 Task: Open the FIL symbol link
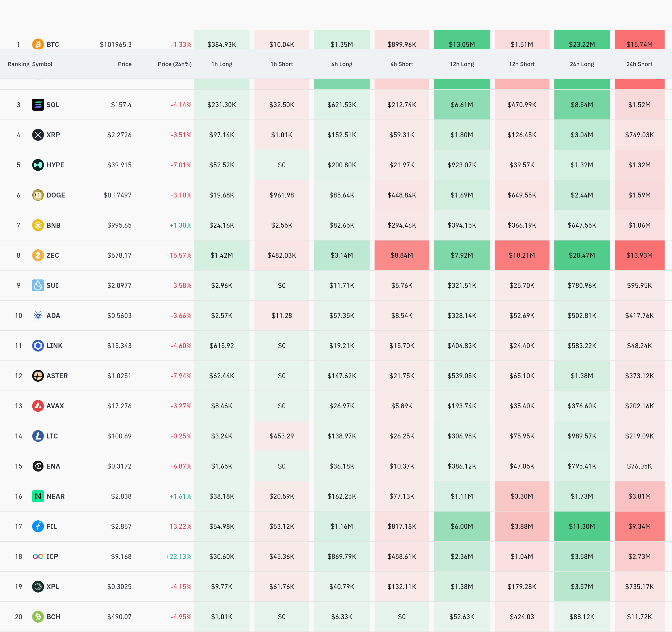point(51,526)
